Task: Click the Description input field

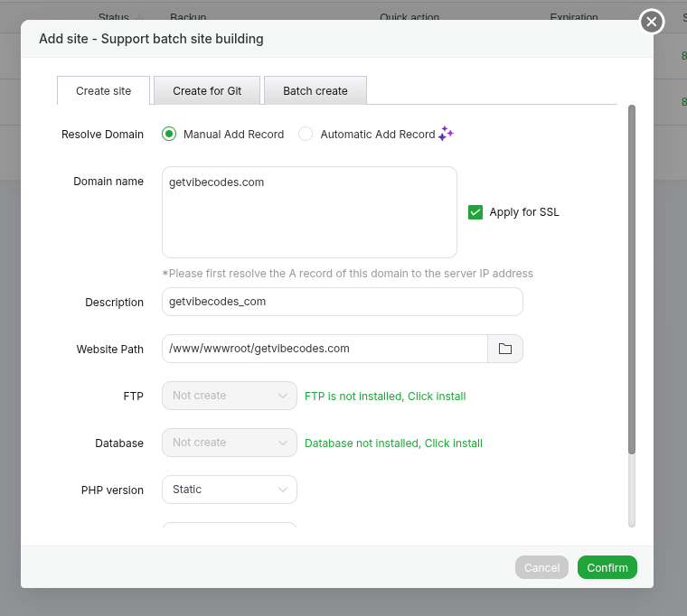Action: tap(342, 302)
